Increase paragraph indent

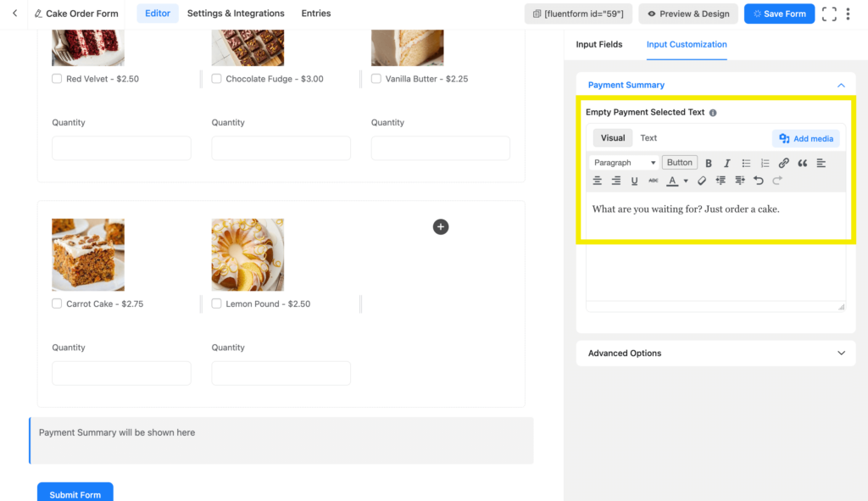point(739,181)
